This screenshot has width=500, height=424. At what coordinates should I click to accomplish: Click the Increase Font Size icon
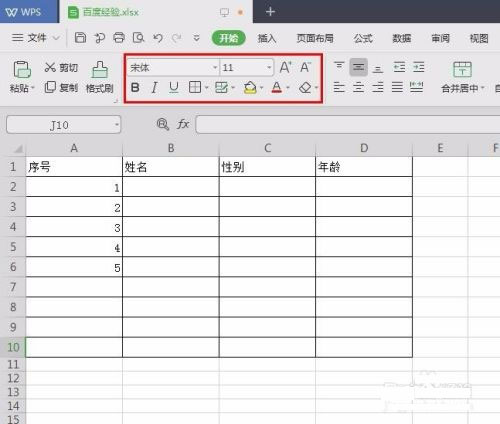285,67
